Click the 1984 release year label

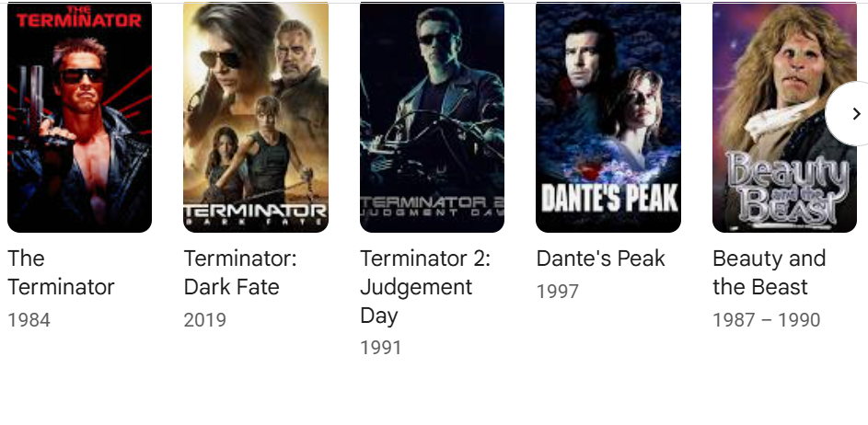click(x=29, y=320)
